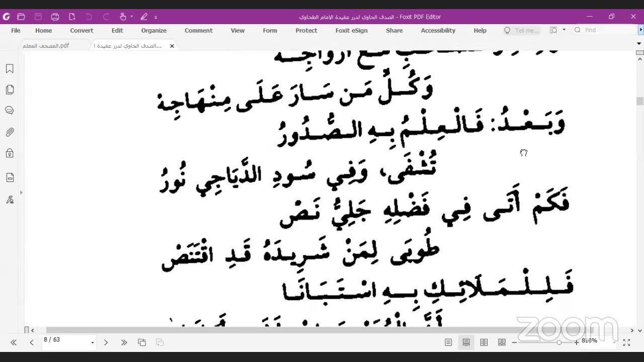Open the Security lock panel in the sidebar

pos(10,153)
